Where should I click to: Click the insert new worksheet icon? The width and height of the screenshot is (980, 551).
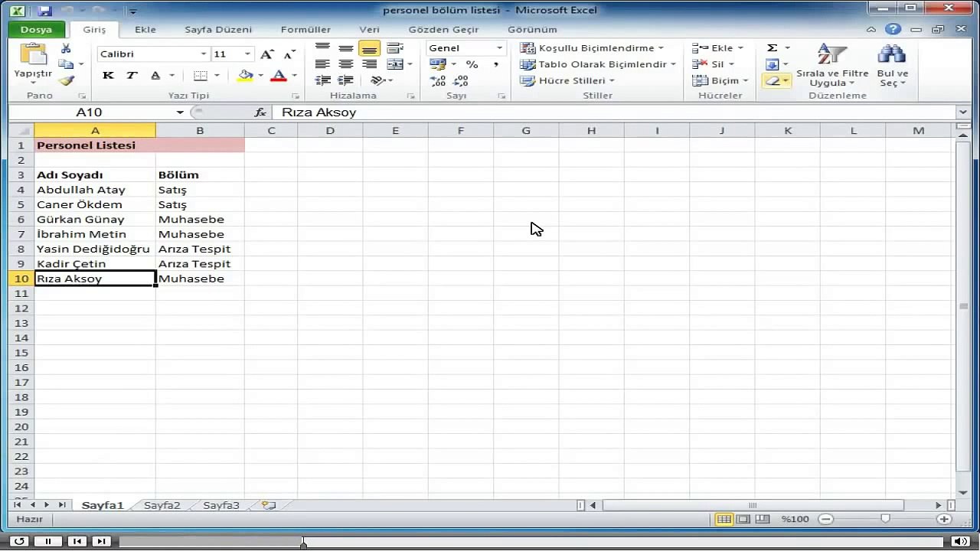pos(269,505)
